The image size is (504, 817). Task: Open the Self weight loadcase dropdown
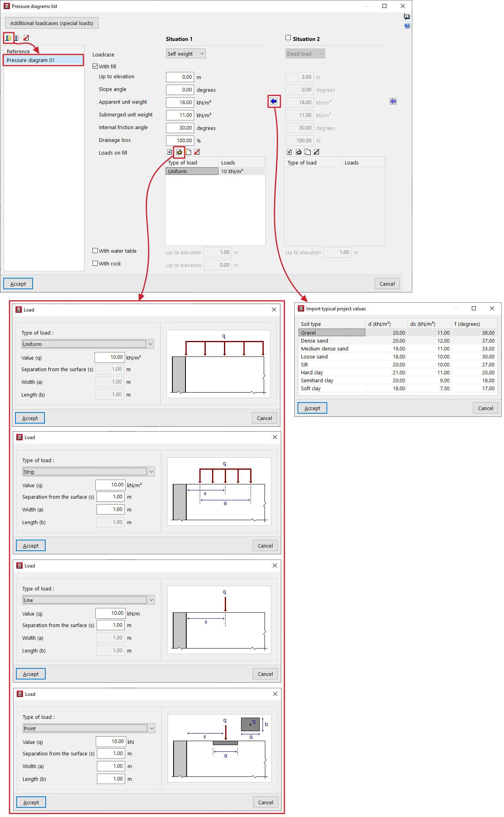(186, 54)
